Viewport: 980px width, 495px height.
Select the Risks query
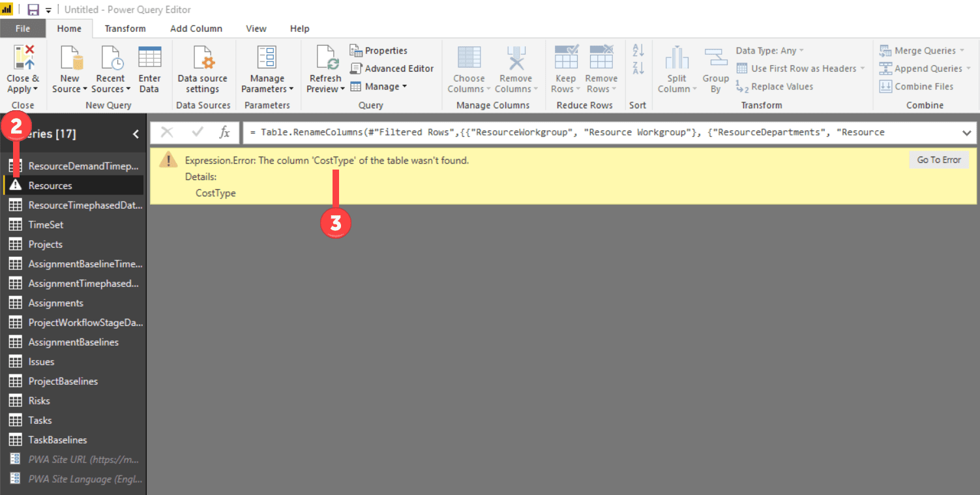point(74,400)
